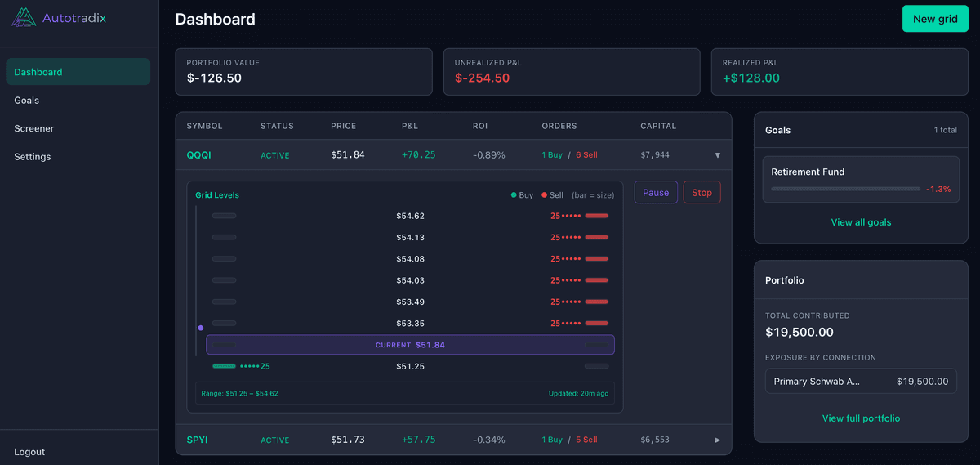The image size is (980, 465).
Task: Click the +70.25 P&L value
Action: (x=418, y=155)
